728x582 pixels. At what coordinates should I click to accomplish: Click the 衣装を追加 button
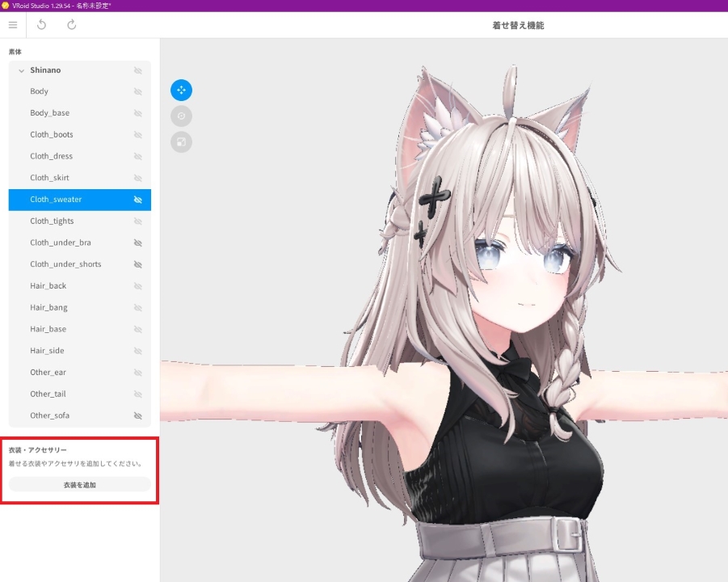point(80,484)
